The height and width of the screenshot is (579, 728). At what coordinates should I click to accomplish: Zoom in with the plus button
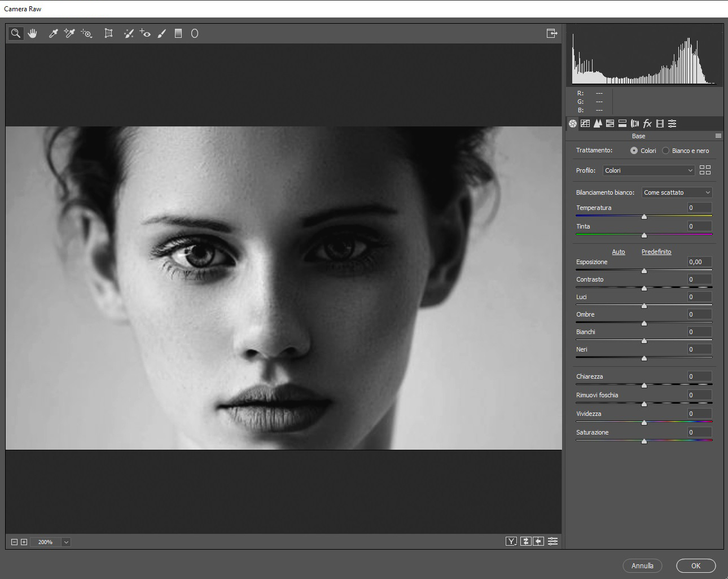click(x=24, y=542)
